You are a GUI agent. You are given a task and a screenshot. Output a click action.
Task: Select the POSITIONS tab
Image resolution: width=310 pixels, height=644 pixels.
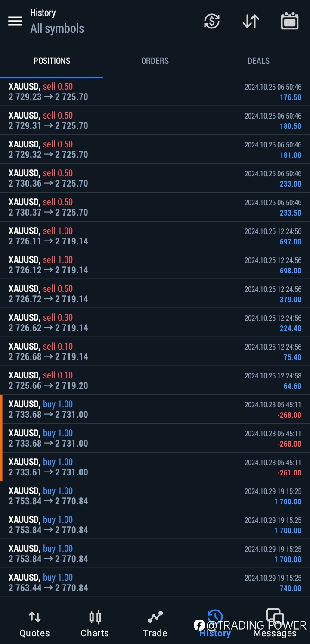[x=52, y=61]
